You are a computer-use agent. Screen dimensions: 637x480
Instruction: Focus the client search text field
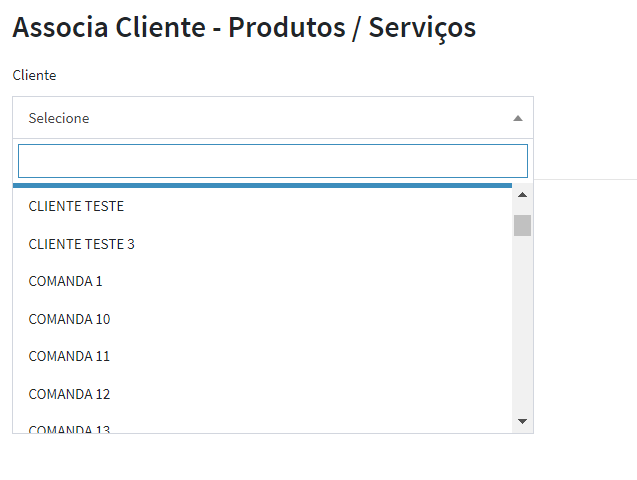(x=272, y=161)
